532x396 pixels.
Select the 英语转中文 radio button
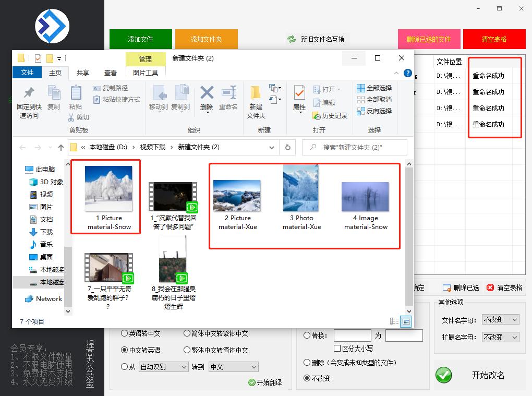(124, 333)
